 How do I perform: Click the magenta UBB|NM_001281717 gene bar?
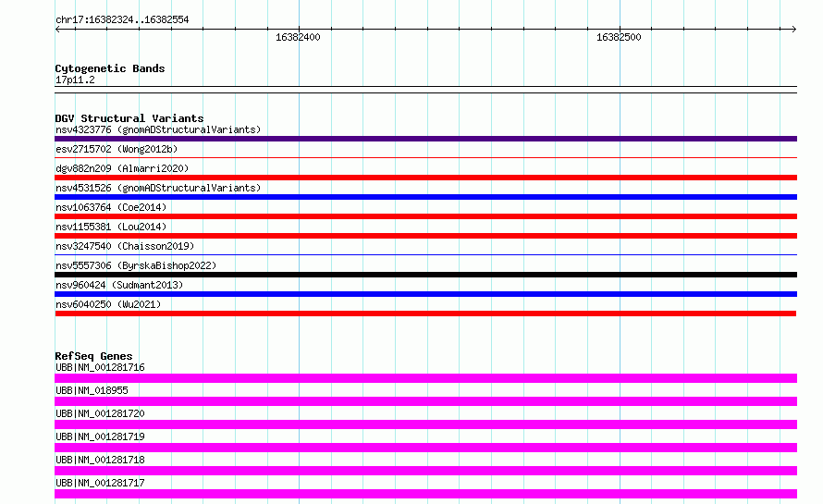point(425,494)
